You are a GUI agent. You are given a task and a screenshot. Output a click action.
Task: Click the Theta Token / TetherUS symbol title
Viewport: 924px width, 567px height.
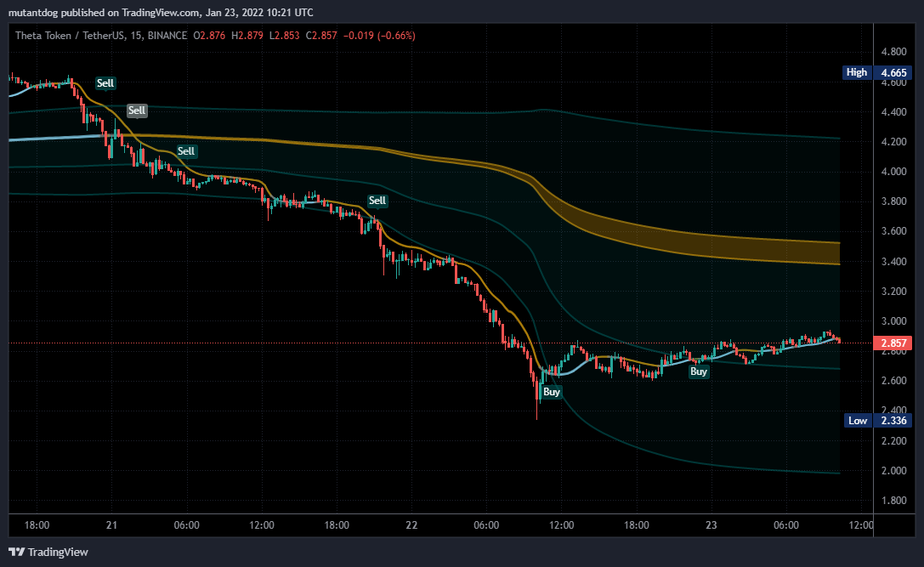click(x=70, y=36)
